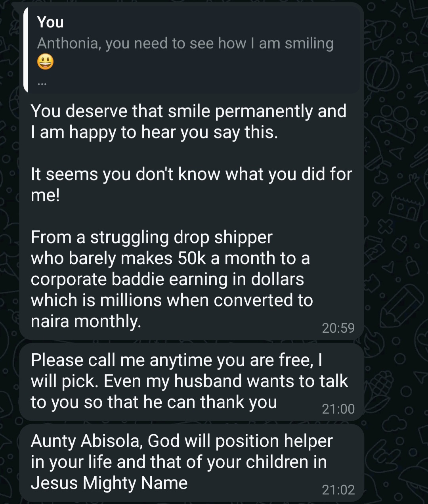
Task: Tap the text 'Even my husband wants to talk'
Action: coord(226,381)
